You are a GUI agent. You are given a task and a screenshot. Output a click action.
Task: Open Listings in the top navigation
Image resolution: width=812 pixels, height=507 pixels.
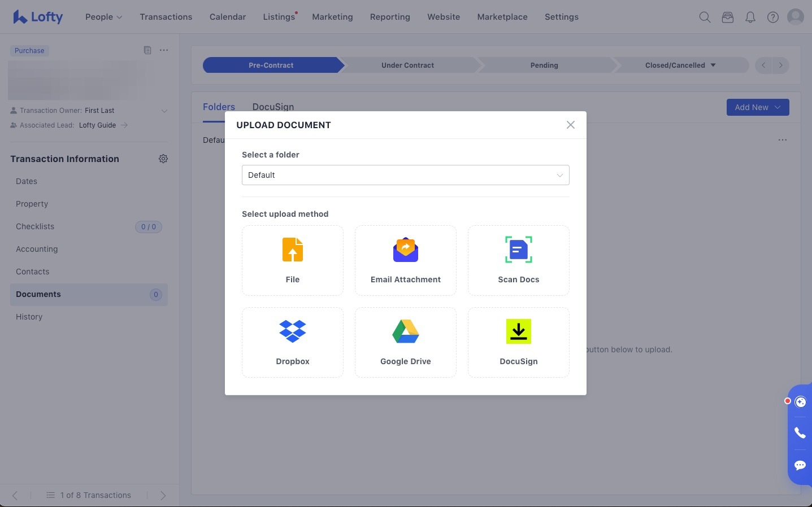tap(279, 17)
